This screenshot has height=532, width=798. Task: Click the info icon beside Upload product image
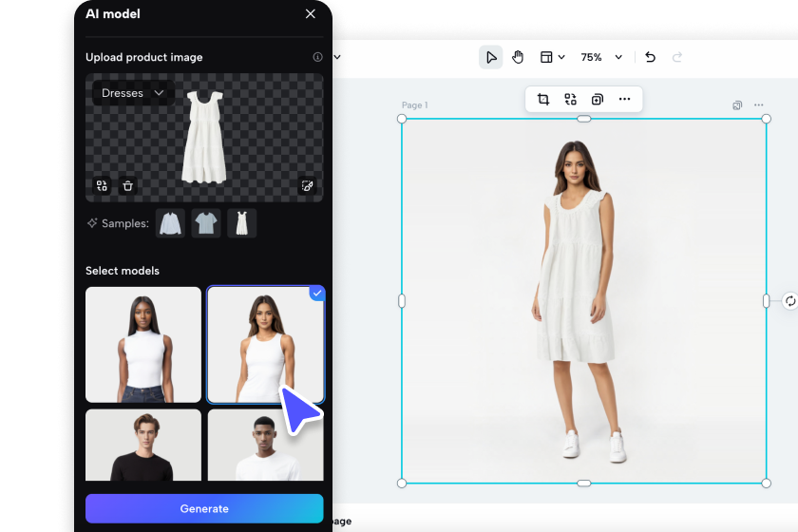[x=317, y=57]
